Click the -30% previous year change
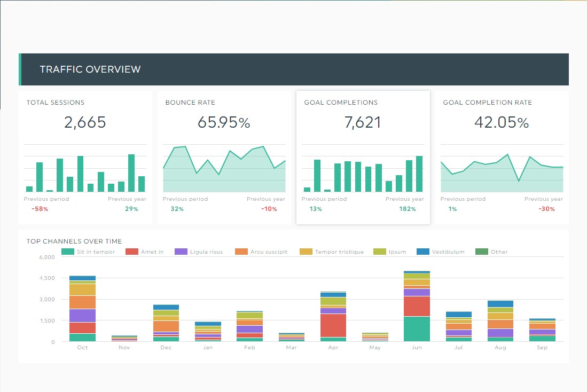This screenshot has height=392, width=587. click(546, 209)
